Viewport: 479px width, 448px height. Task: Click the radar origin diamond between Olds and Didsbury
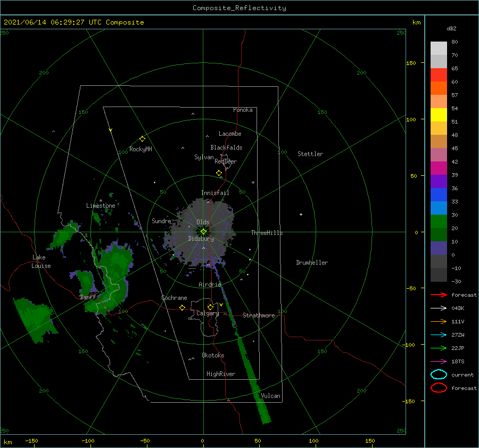(x=203, y=232)
